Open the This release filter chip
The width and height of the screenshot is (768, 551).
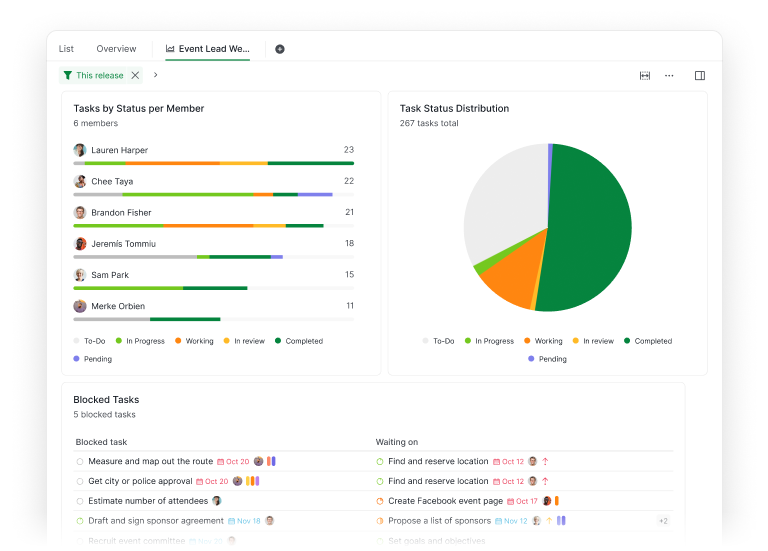(x=99, y=75)
